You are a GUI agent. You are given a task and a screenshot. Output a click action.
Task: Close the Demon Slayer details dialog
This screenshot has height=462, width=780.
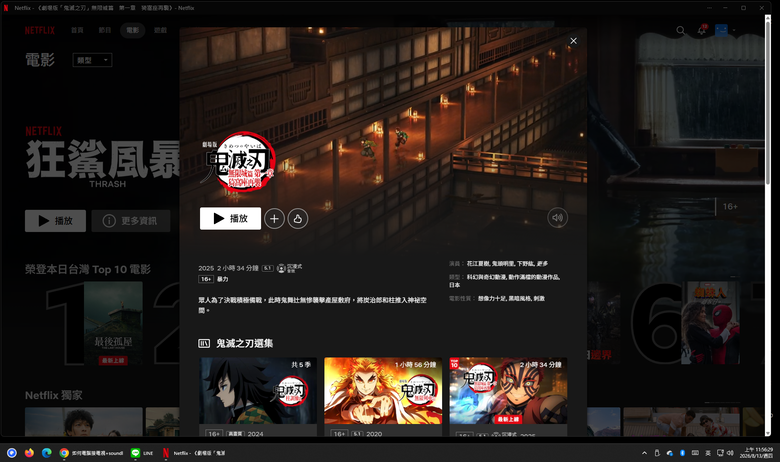pyautogui.click(x=573, y=41)
